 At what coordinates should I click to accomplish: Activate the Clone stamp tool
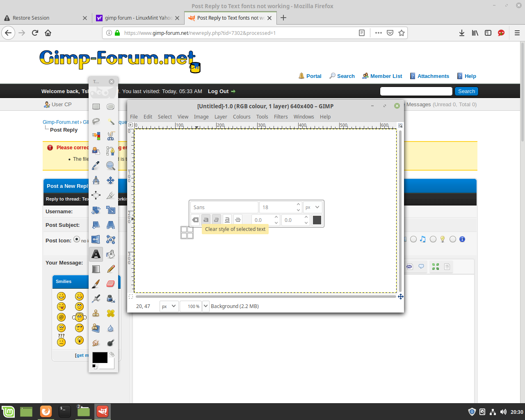[x=96, y=313]
